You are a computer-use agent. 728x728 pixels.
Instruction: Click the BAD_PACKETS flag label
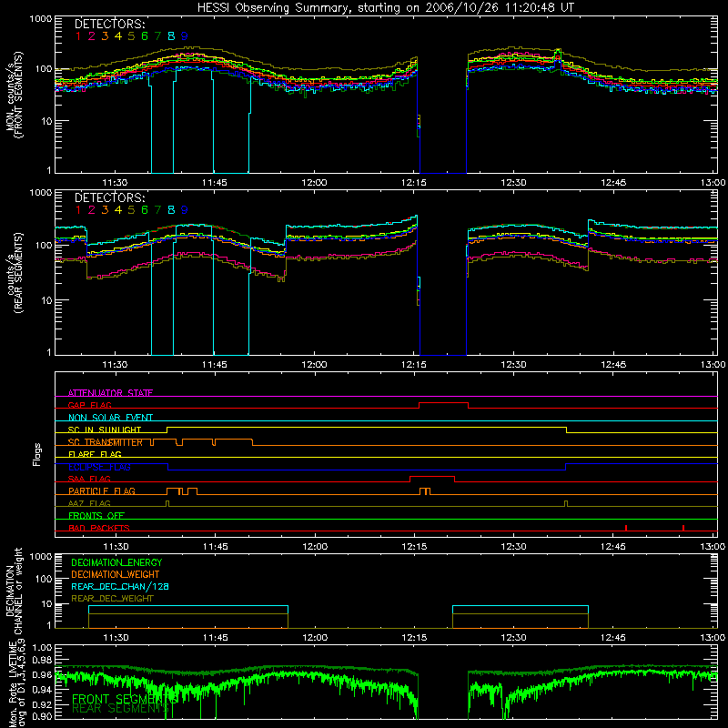(99, 528)
